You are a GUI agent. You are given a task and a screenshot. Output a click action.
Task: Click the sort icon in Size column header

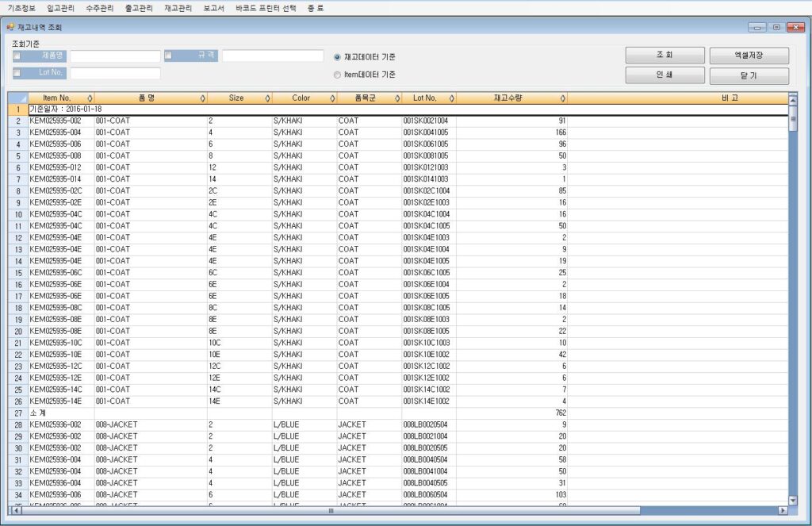point(267,98)
